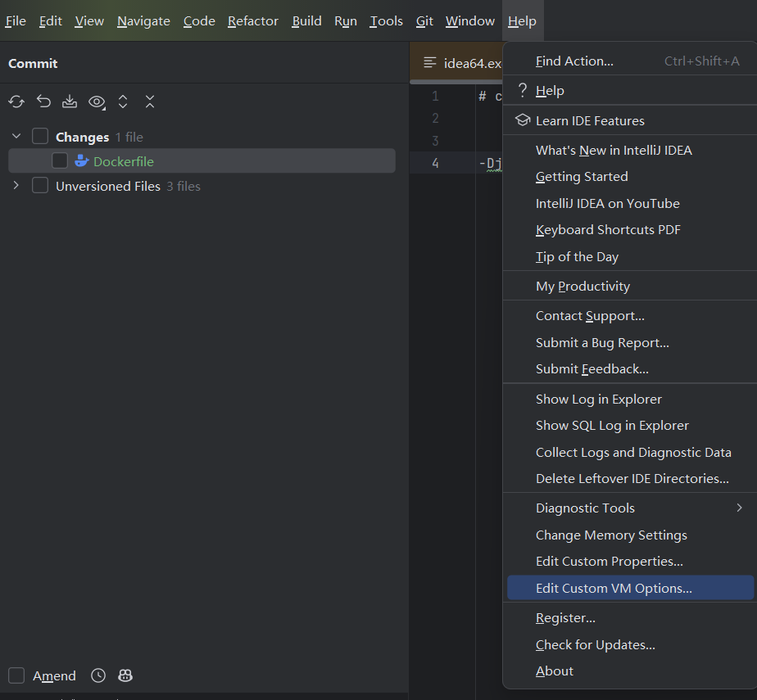This screenshot has width=757, height=700.
Task: Click the "3 files" count label
Action: click(184, 186)
